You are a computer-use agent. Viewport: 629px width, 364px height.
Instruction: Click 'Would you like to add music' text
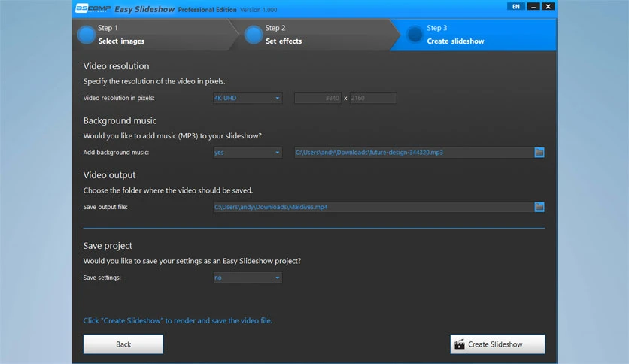click(x=172, y=136)
